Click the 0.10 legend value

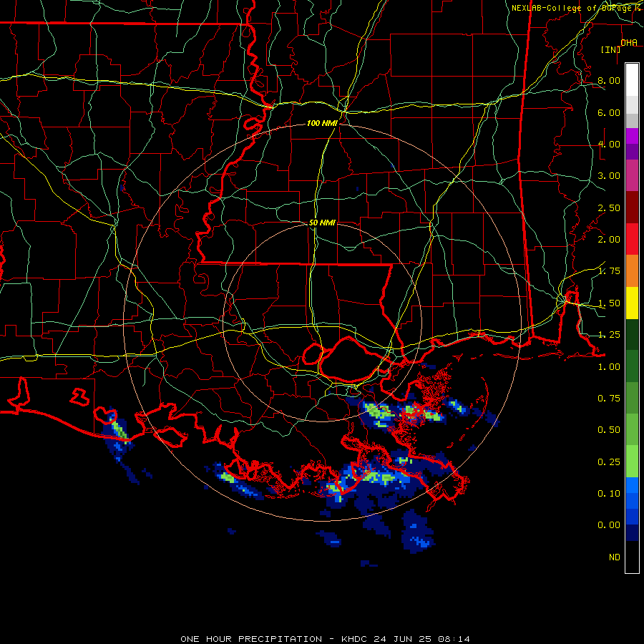(x=609, y=494)
